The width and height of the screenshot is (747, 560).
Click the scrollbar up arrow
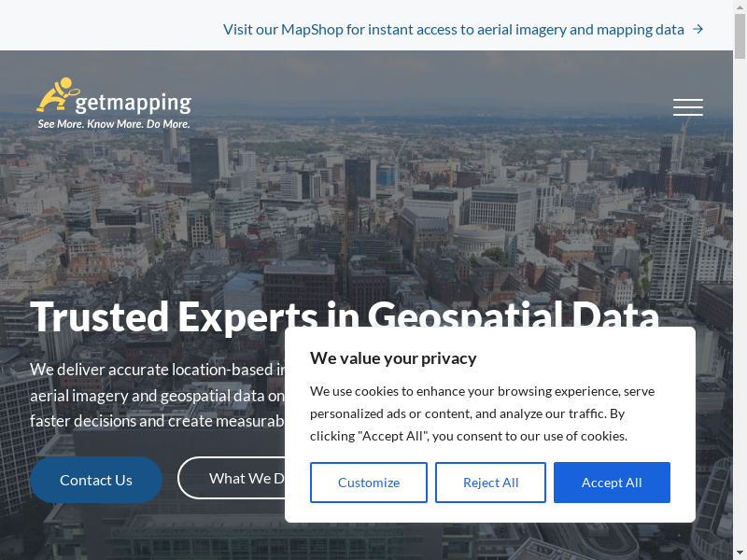point(740,7)
